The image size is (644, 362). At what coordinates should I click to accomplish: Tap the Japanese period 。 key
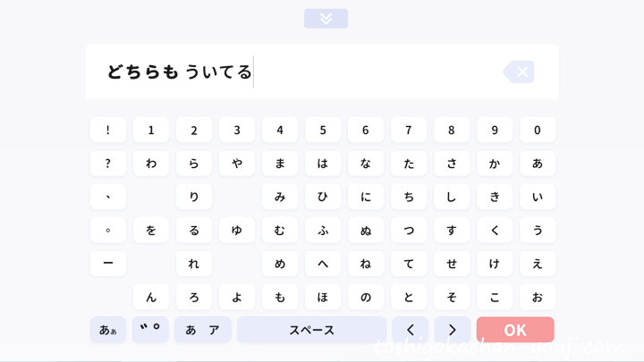(108, 230)
